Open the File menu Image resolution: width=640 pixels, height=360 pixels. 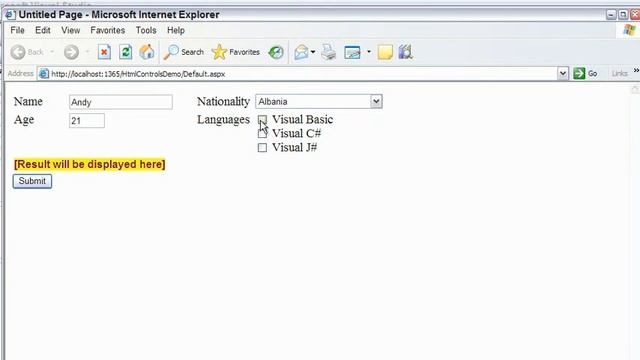[18, 31]
